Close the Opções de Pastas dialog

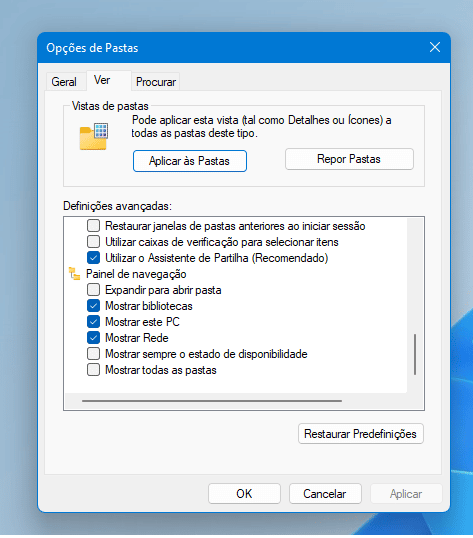click(x=435, y=47)
